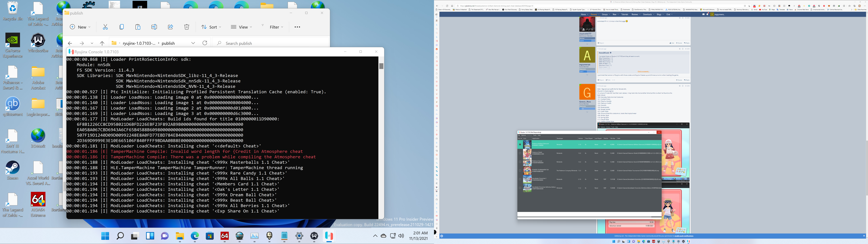This screenshot has height=244, width=868.
Task: Open the Help menu in Ryujinx
Action: point(539,135)
